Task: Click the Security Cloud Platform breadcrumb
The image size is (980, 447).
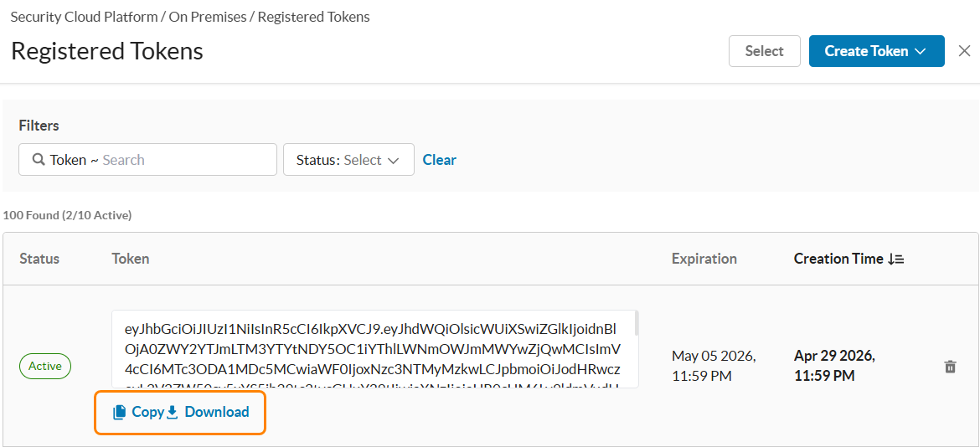Action: (85, 17)
